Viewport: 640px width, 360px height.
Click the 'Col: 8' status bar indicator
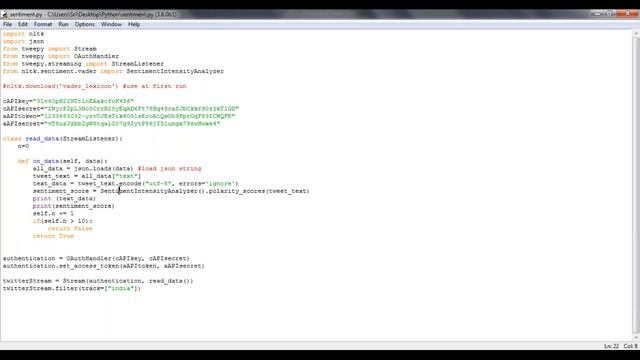630,346
